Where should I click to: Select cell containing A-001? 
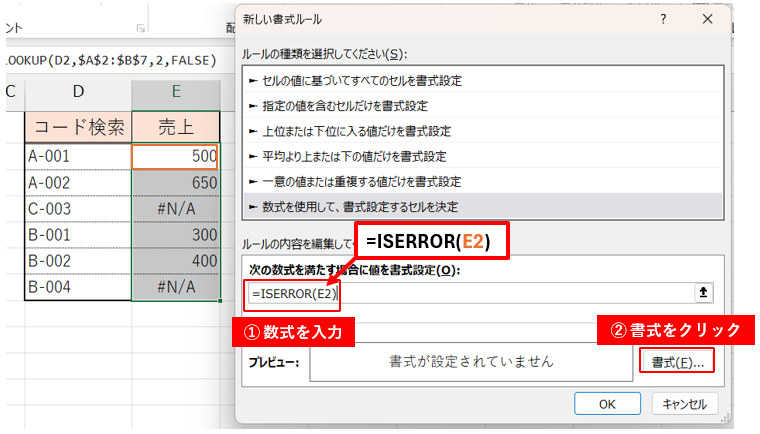pyautogui.click(x=79, y=156)
